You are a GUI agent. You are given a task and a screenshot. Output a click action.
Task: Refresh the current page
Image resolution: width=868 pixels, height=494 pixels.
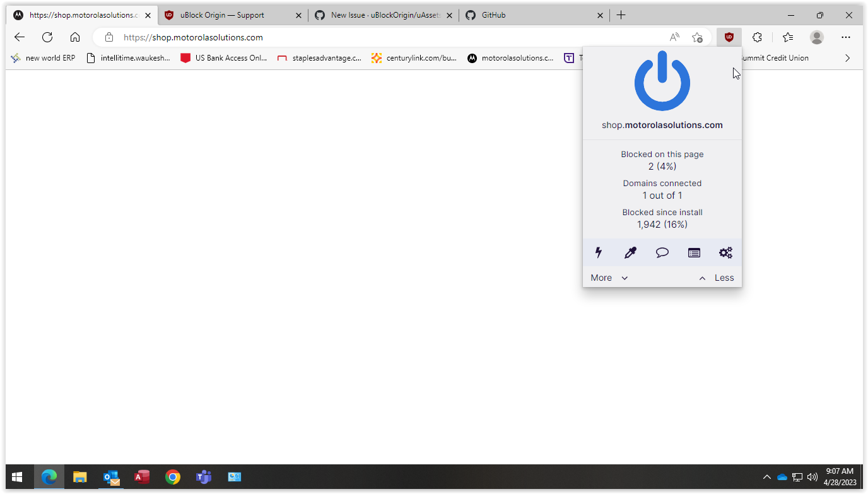tap(47, 37)
